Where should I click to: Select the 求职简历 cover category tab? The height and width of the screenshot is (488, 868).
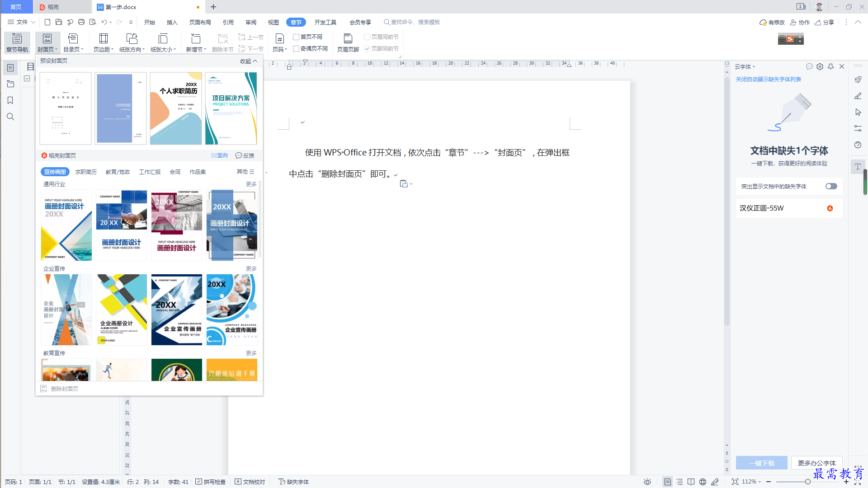point(85,172)
